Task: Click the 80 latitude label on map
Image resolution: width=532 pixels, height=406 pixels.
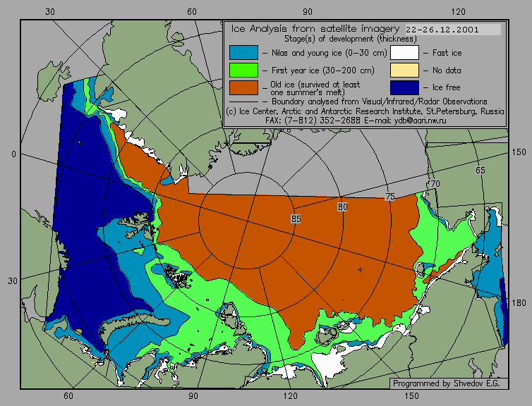Action: tap(342, 207)
